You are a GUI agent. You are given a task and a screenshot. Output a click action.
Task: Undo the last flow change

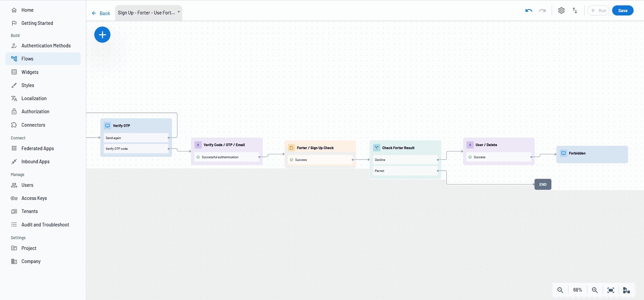[x=529, y=10]
